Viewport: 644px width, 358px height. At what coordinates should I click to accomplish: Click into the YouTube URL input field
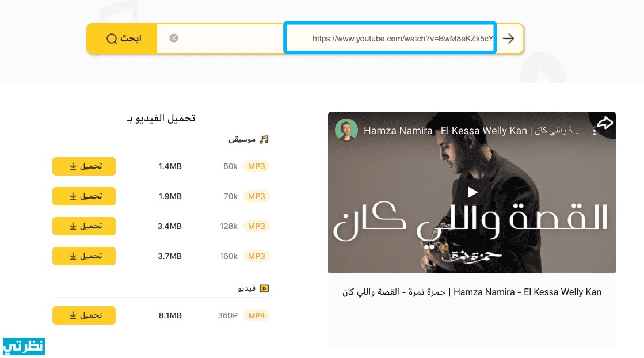pos(390,39)
